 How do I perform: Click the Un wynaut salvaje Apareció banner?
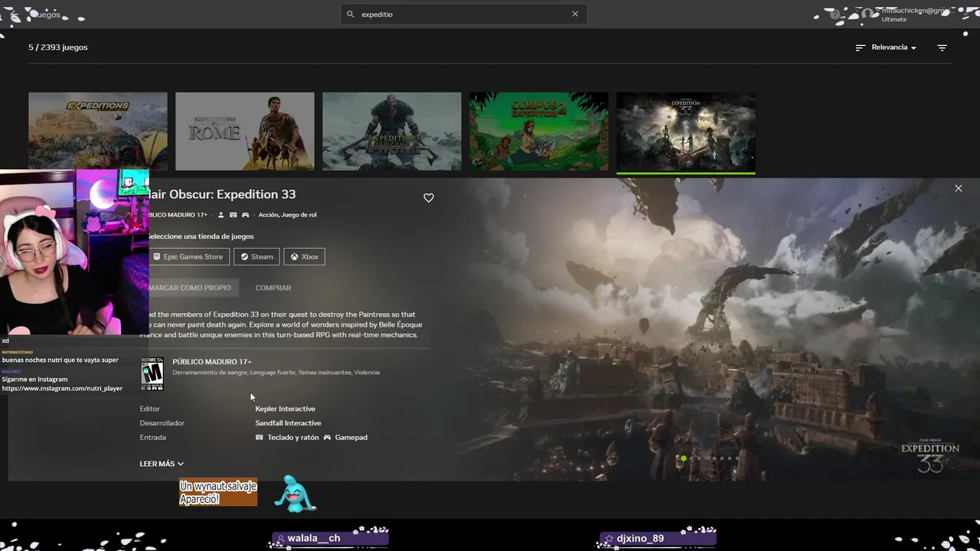(x=218, y=493)
